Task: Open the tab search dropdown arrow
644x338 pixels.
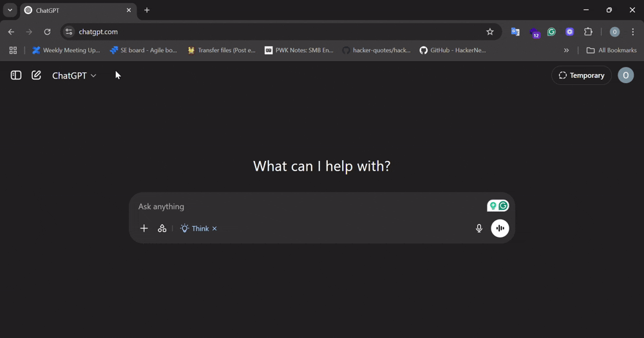Action: click(x=10, y=10)
